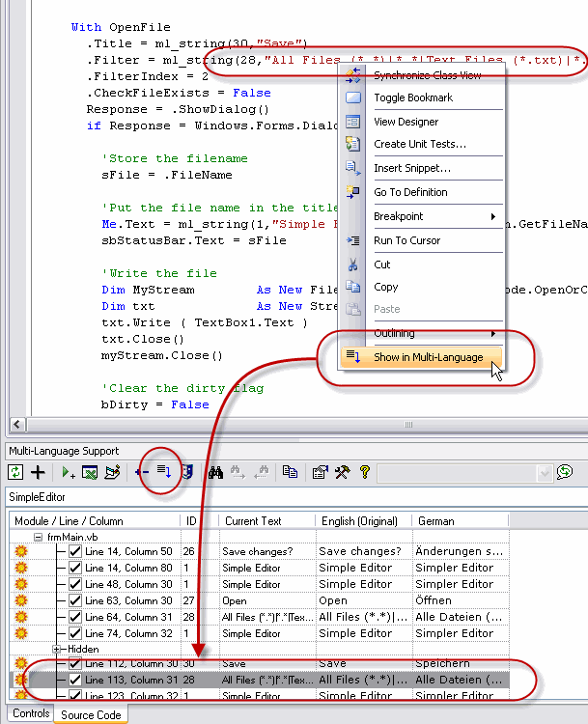Click the refresh icon in Multi-Language toolbar
This screenshot has width=588, height=724.
click(15, 472)
